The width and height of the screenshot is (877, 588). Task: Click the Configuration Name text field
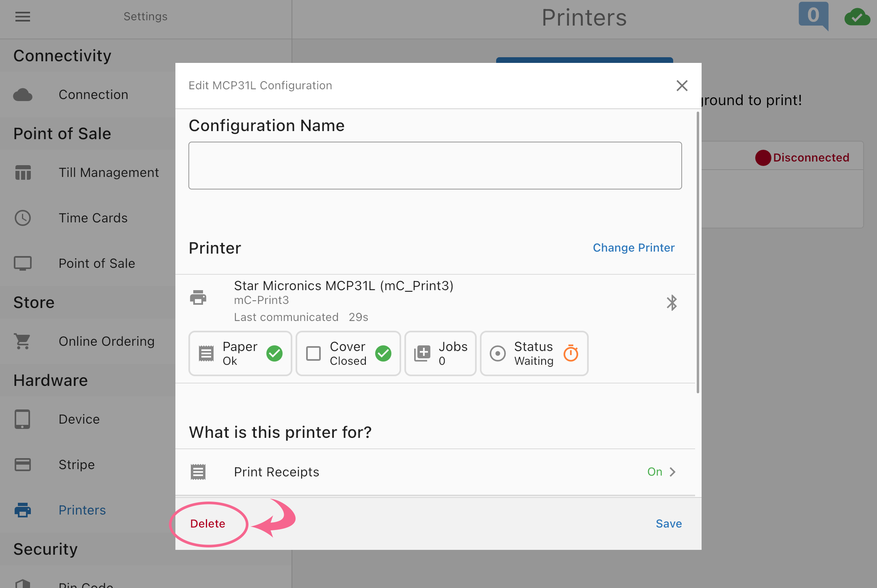coord(435,166)
